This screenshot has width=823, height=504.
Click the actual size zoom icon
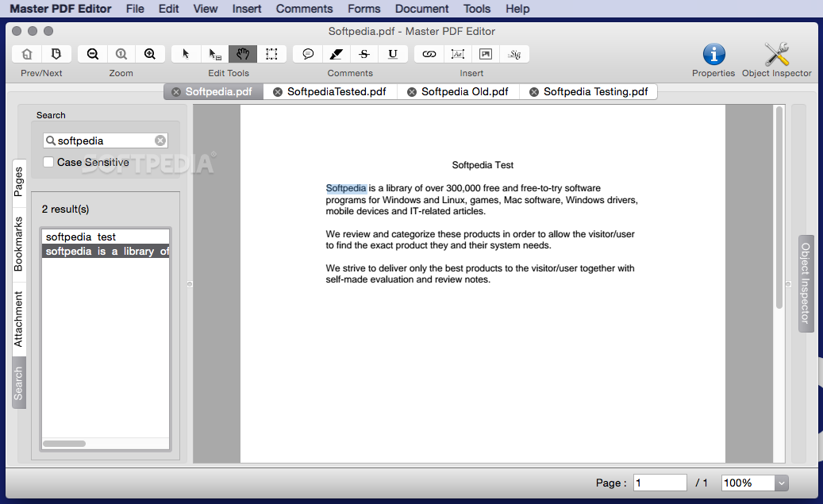click(121, 54)
